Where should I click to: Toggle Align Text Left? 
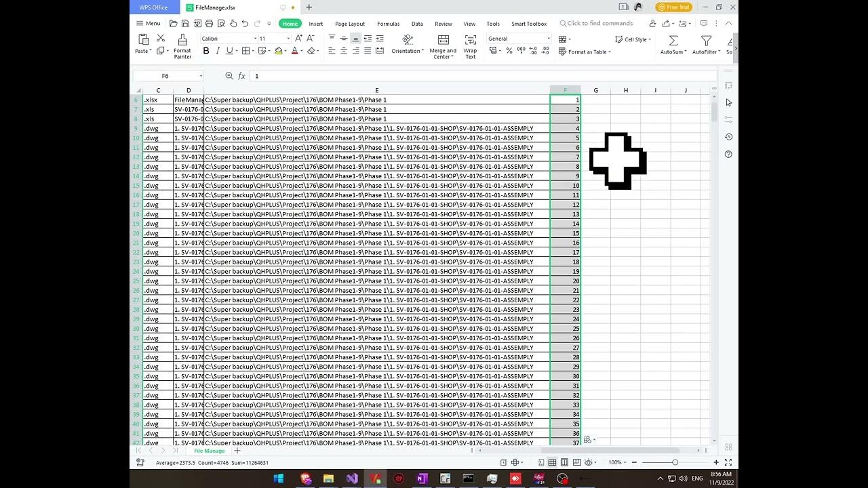[x=332, y=51]
